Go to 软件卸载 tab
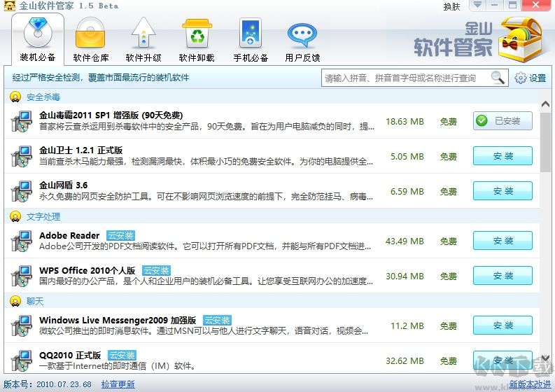 pos(197,39)
